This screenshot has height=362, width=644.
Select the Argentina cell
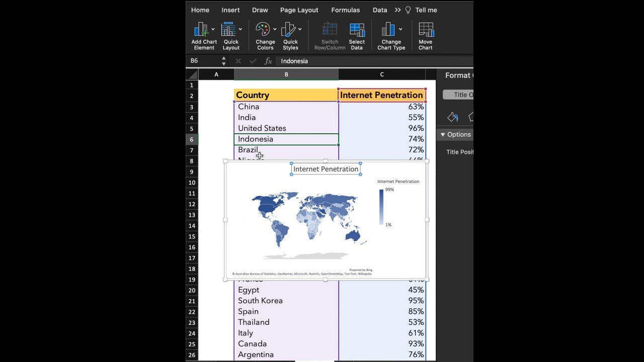coord(286,355)
